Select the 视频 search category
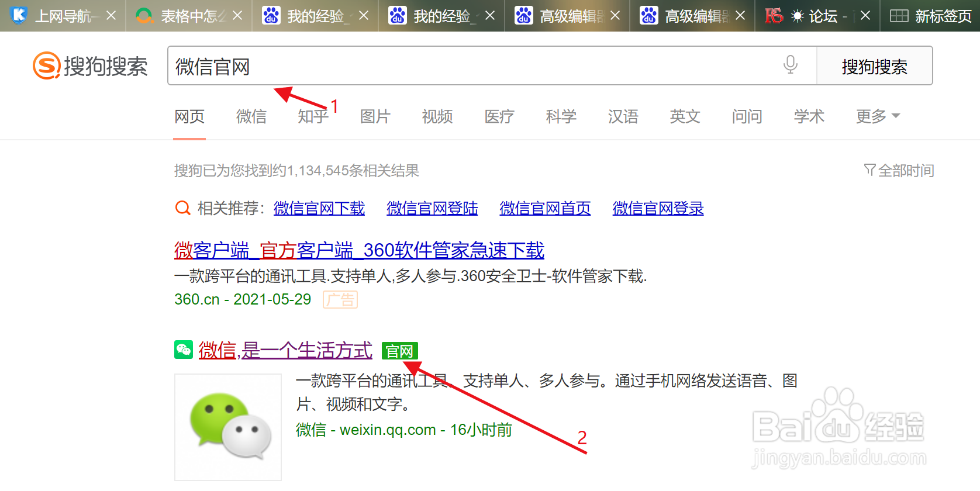The height and width of the screenshot is (491, 980). 437,116
